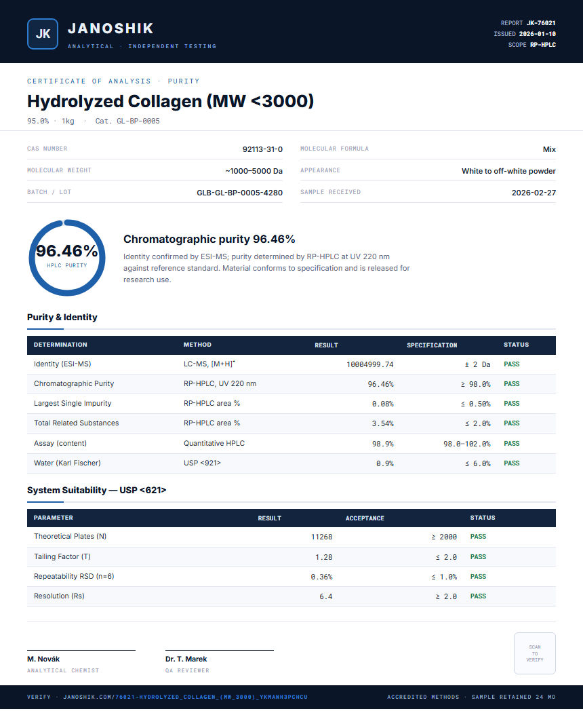The image size is (583, 728).
Task: Select batch lot GLB-GL-BP-0005-4280
Action: click(x=239, y=193)
